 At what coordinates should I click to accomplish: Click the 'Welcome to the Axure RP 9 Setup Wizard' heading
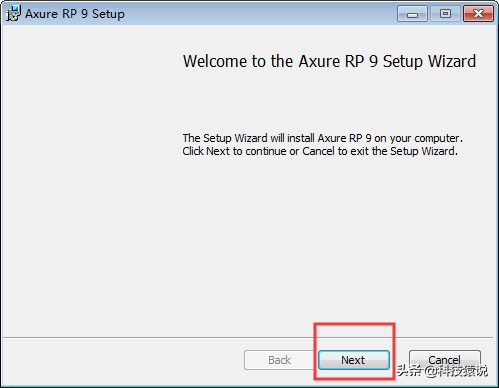pyautogui.click(x=329, y=61)
